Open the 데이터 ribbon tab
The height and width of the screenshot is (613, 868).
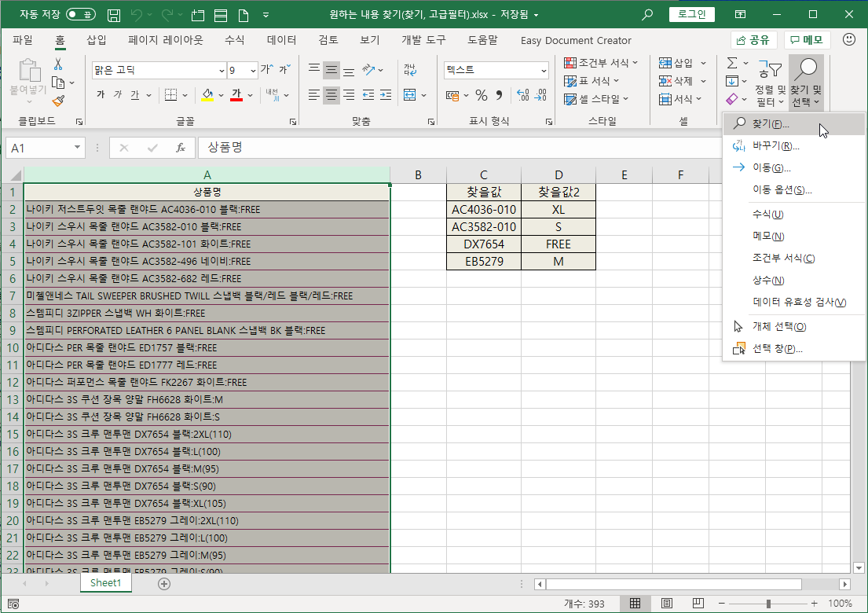281,40
